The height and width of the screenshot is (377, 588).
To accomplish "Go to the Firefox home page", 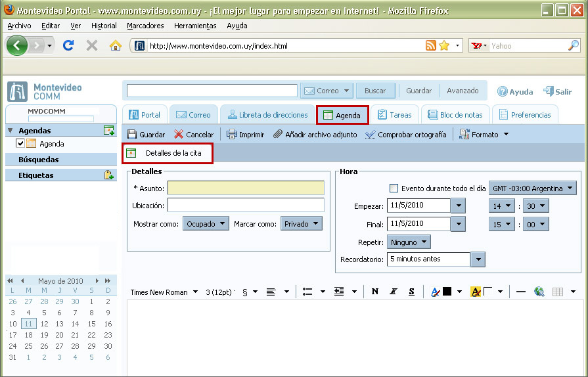I will (x=116, y=46).
